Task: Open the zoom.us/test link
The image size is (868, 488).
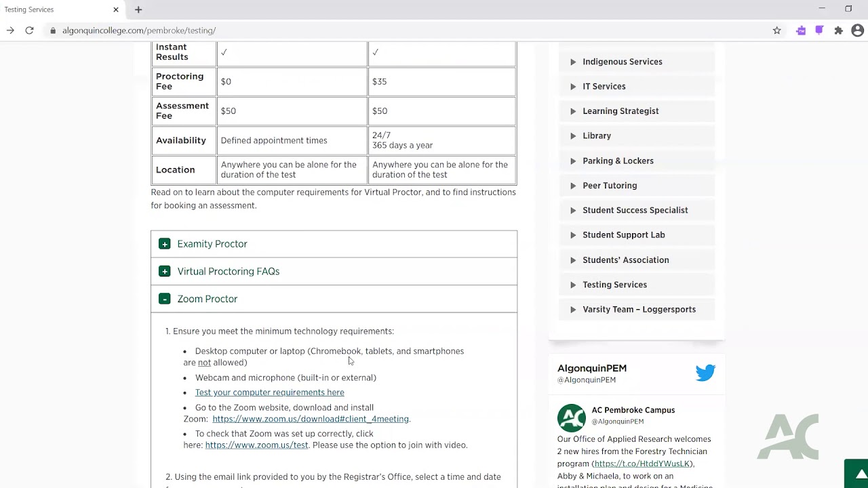Action: coord(256,445)
